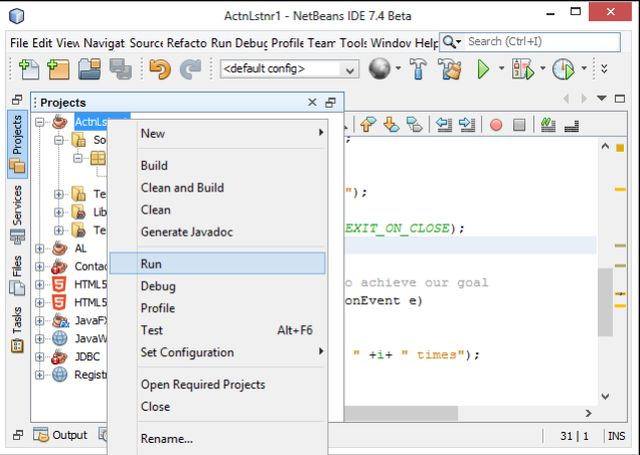Image resolution: width=640 pixels, height=455 pixels.
Task: Click the Profile Project clock icon
Action: [x=563, y=69]
